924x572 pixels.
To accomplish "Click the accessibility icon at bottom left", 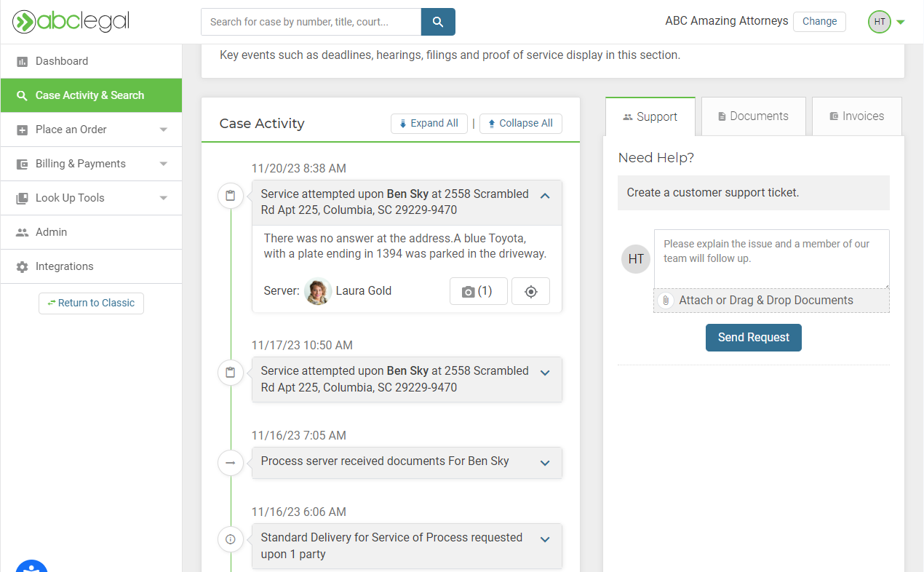I will pyautogui.click(x=31, y=567).
